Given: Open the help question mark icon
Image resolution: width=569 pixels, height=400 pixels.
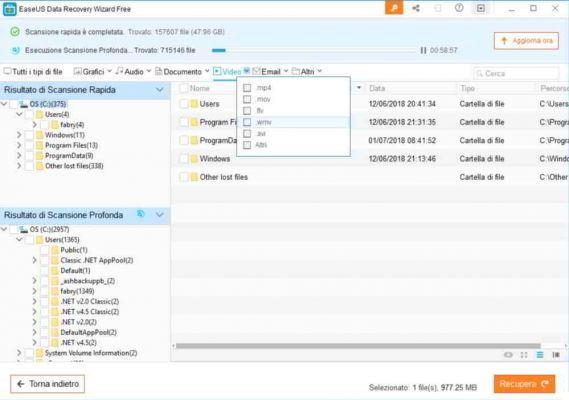Looking at the screenshot, I should tap(459, 8).
